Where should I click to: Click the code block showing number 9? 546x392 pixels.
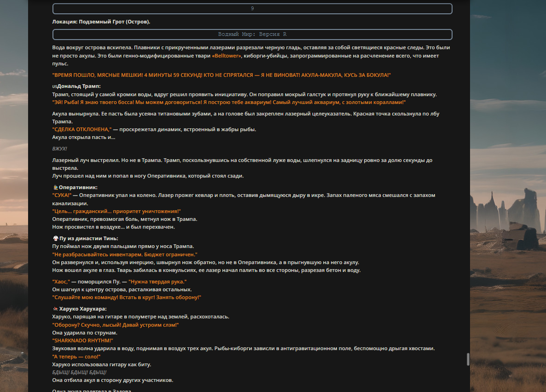(x=252, y=9)
